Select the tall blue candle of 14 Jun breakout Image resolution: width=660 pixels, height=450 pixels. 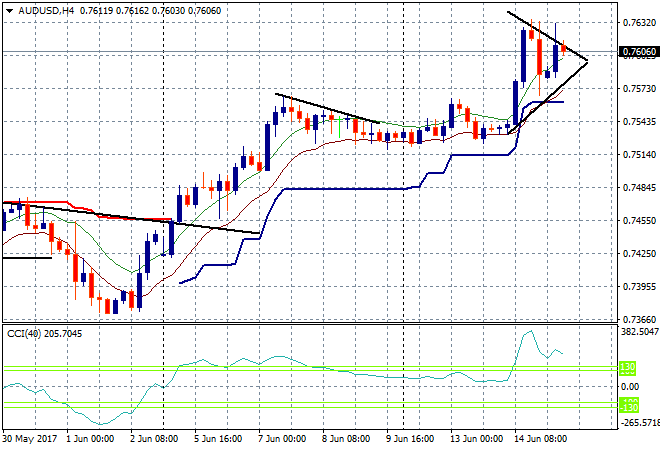524,56
